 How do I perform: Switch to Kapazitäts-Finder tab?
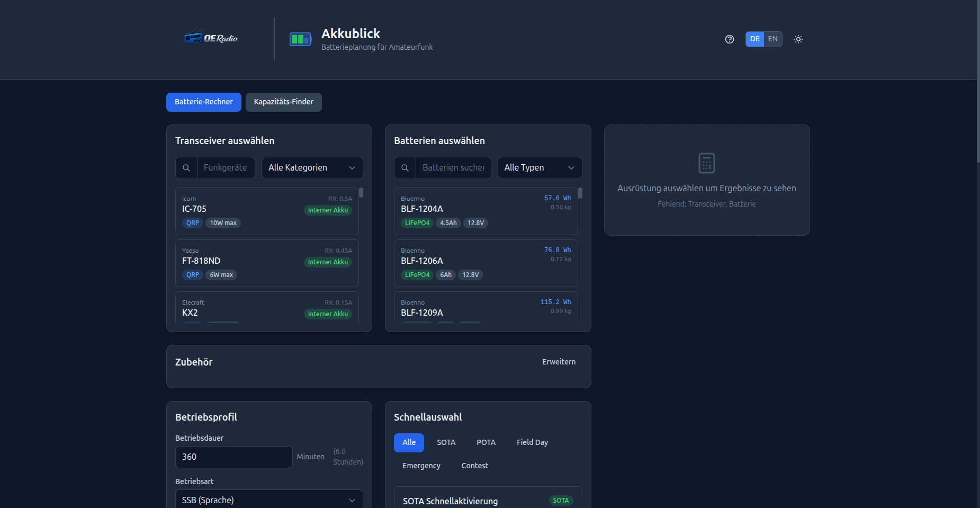tap(283, 102)
